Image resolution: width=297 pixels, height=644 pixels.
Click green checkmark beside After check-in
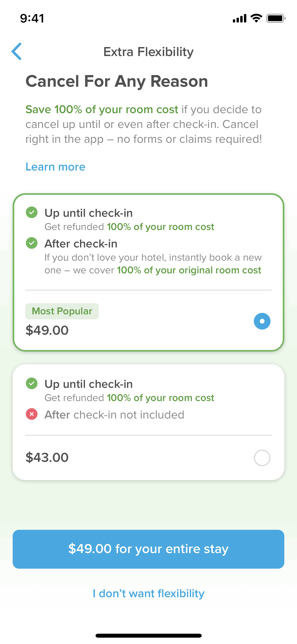(32, 243)
